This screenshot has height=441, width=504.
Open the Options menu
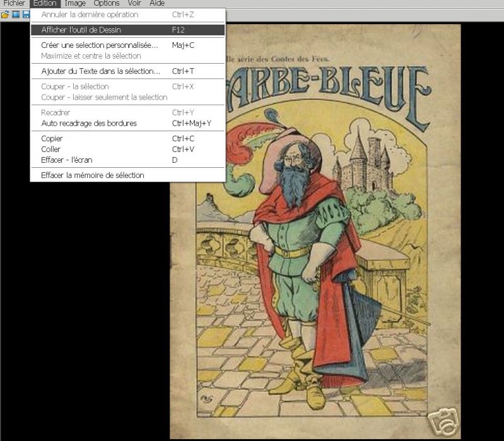(x=107, y=3)
